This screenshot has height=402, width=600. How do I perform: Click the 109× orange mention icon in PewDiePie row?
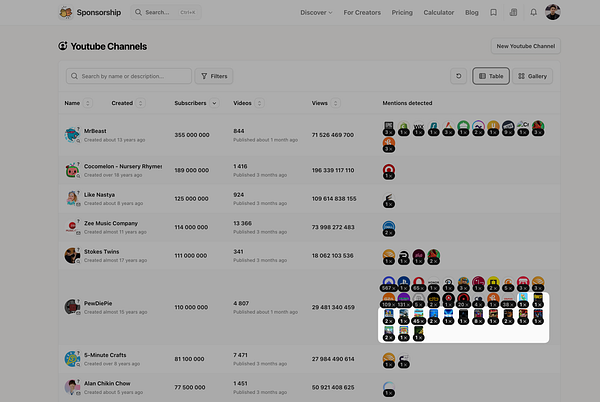(x=389, y=301)
